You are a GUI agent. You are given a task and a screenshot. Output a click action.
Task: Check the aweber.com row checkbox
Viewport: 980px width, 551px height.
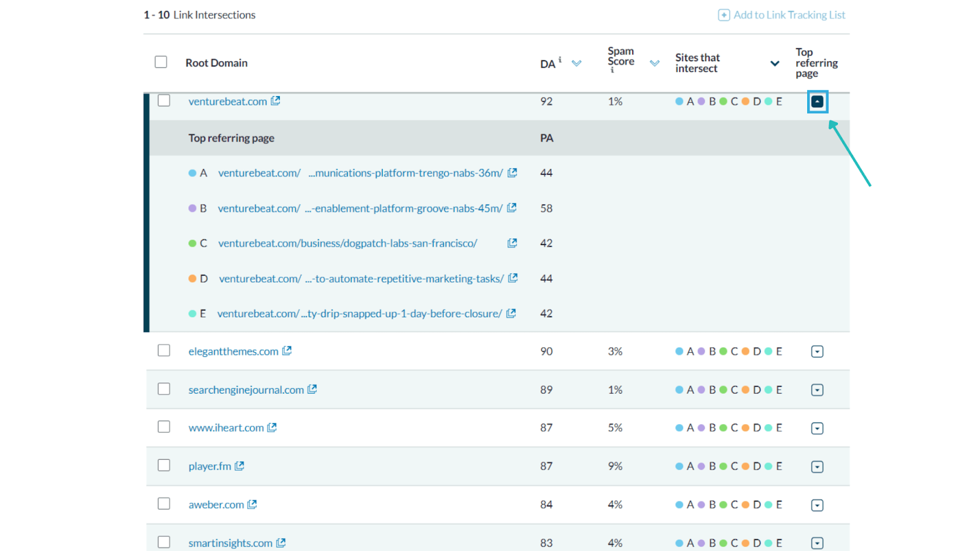pyautogui.click(x=164, y=503)
